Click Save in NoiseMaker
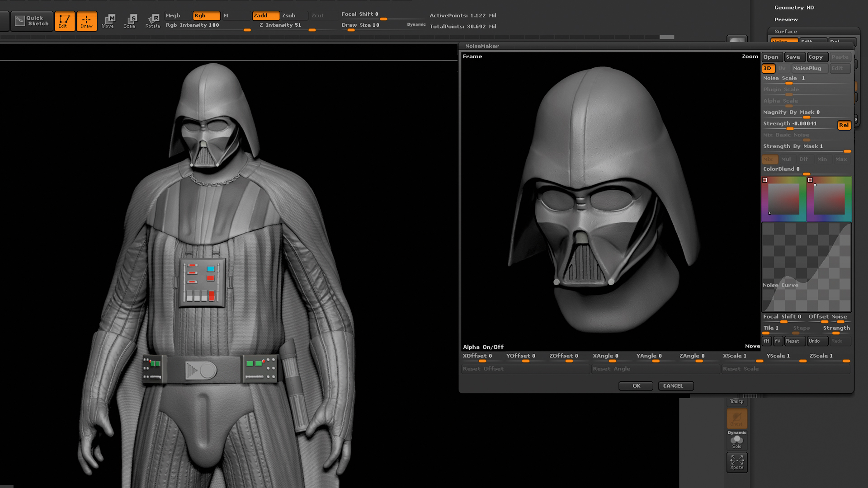 (794, 57)
